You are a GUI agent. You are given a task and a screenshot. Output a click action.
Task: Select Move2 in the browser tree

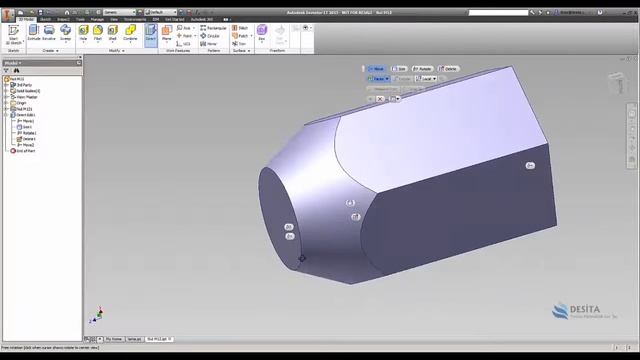click(x=25, y=145)
